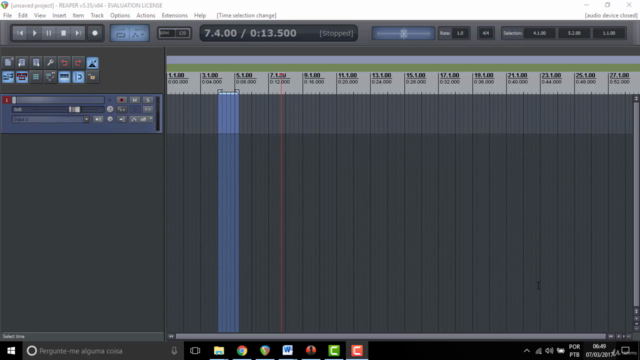The height and width of the screenshot is (360, 640).
Task: Click the Undo red arrow icon
Action: (64, 62)
